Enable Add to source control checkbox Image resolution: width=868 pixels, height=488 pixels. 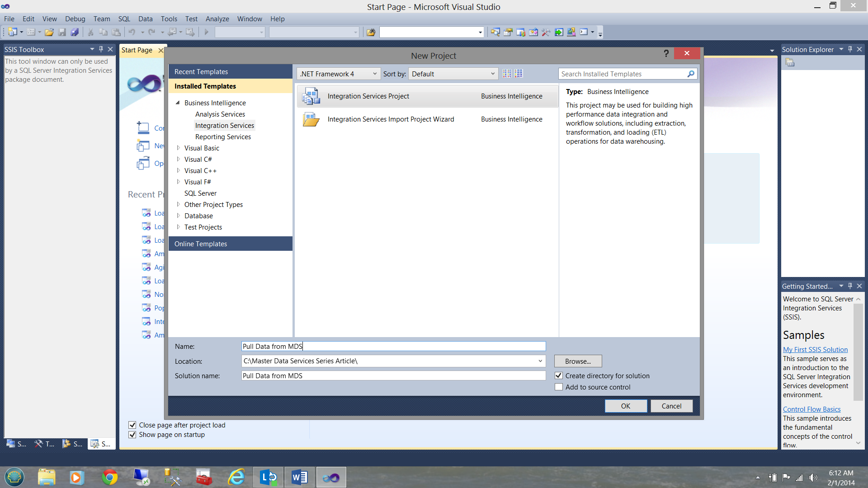pyautogui.click(x=559, y=387)
